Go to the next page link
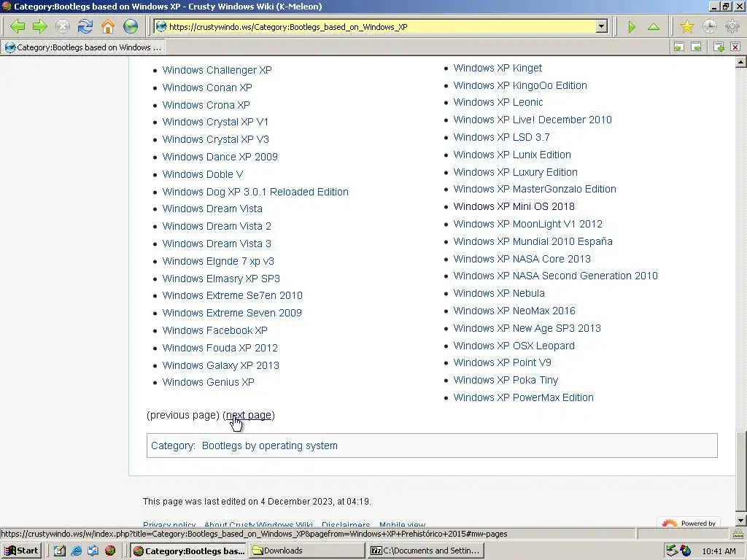Image resolution: width=747 pixels, height=560 pixels. coord(249,415)
